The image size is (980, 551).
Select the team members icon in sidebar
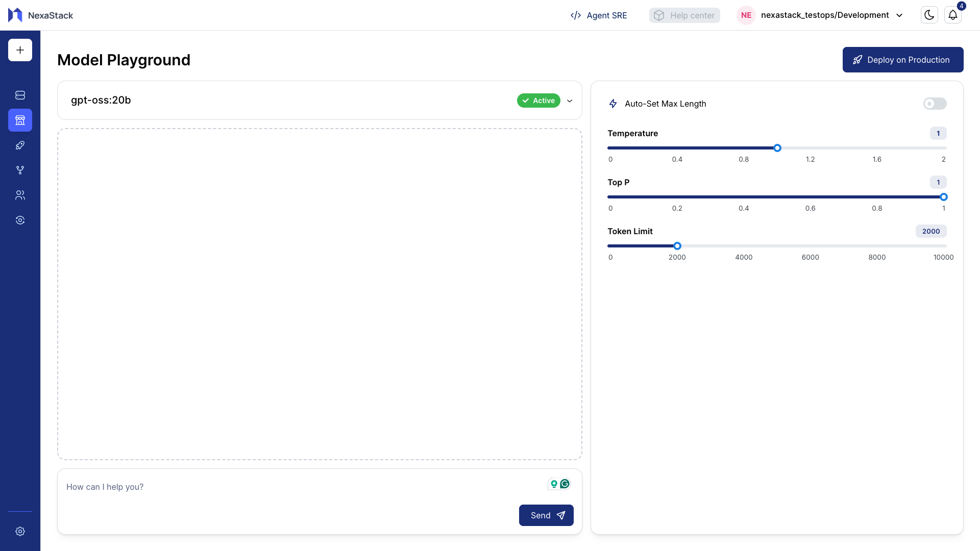coord(20,195)
